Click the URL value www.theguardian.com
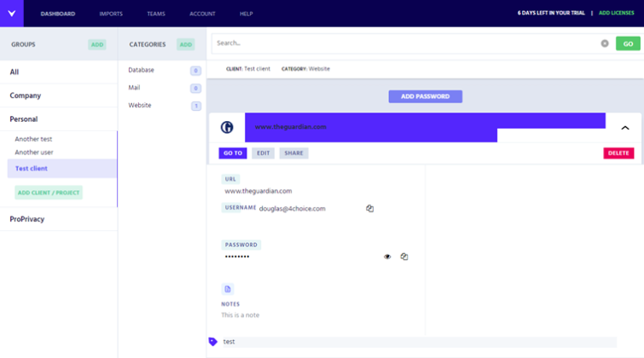 (x=258, y=191)
